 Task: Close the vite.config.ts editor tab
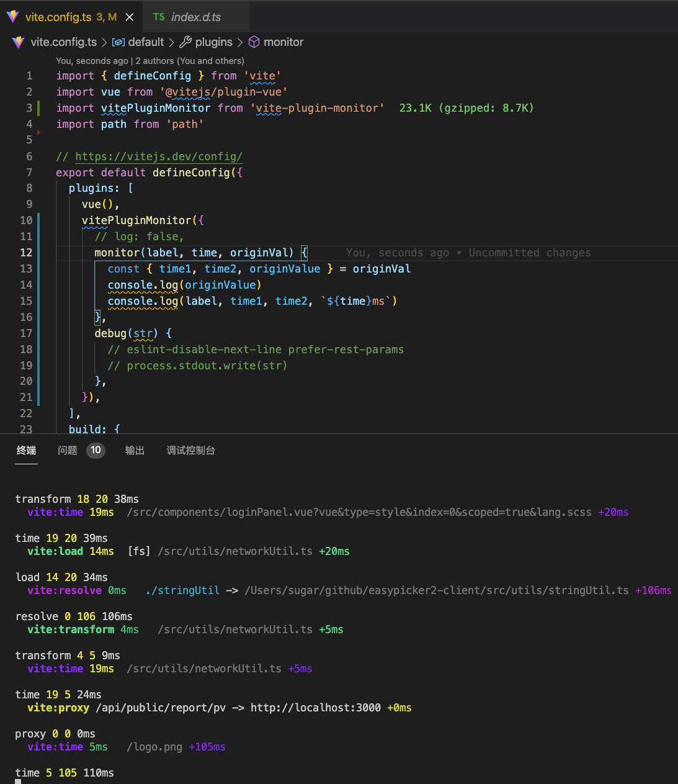[x=130, y=17]
